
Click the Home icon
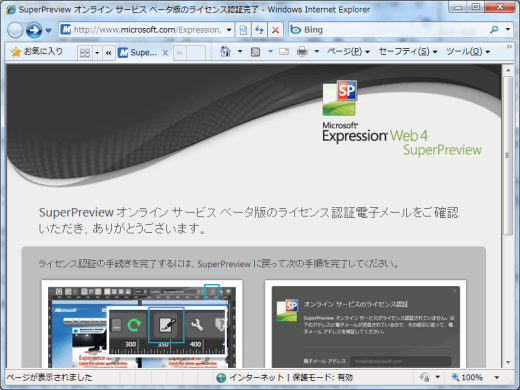226,51
